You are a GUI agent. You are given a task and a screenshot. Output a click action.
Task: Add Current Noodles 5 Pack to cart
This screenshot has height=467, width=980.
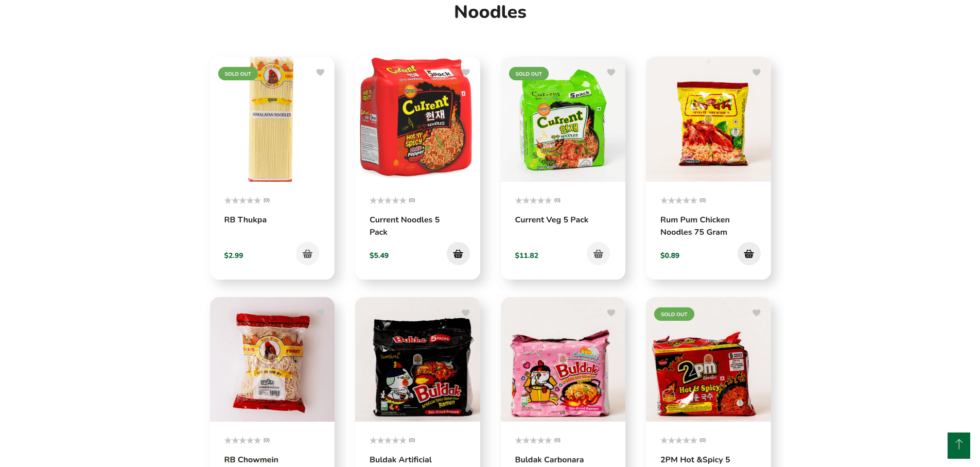pyautogui.click(x=458, y=254)
